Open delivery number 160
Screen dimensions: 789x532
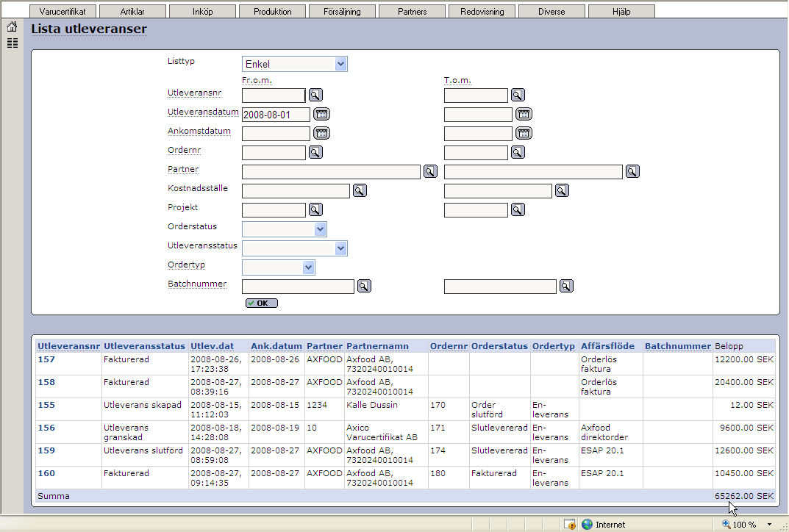[x=46, y=473]
